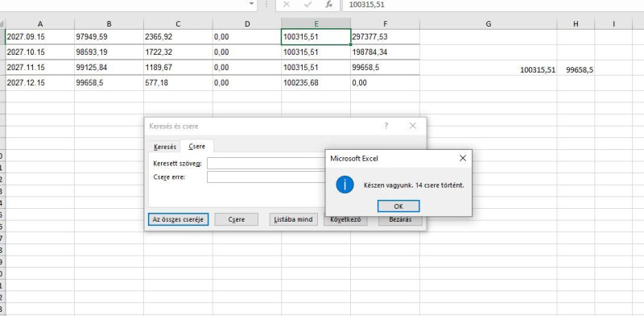Select 100315,51 in column E of the 2027.10.15 row
Viewport: 644px width, 316px height.
point(316,52)
